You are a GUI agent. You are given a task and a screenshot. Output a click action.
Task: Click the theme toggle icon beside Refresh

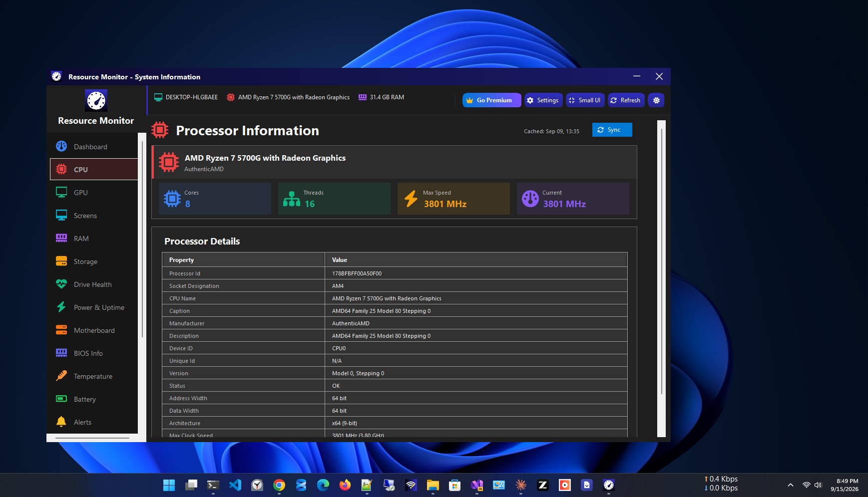pyautogui.click(x=656, y=100)
